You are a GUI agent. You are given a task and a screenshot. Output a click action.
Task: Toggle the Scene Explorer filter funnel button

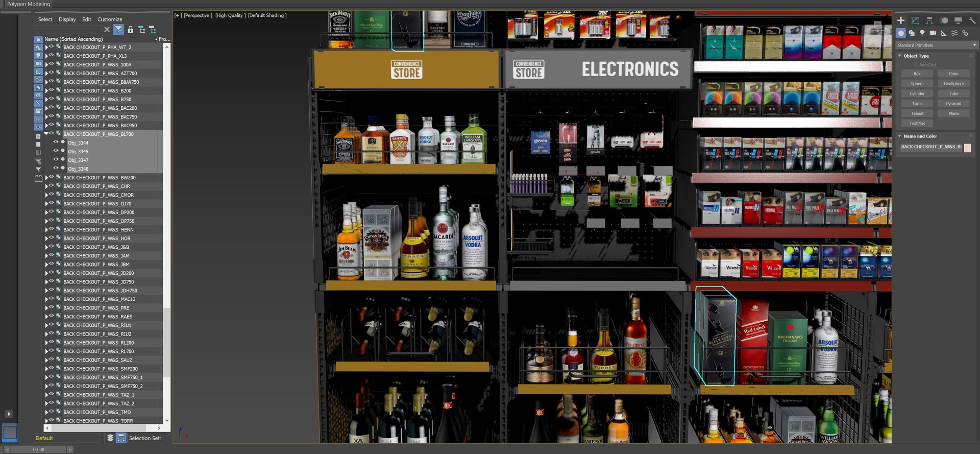coord(118,30)
